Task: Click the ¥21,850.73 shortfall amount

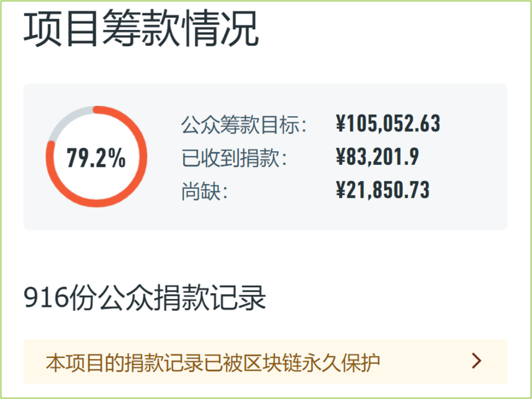Action: tap(383, 190)
